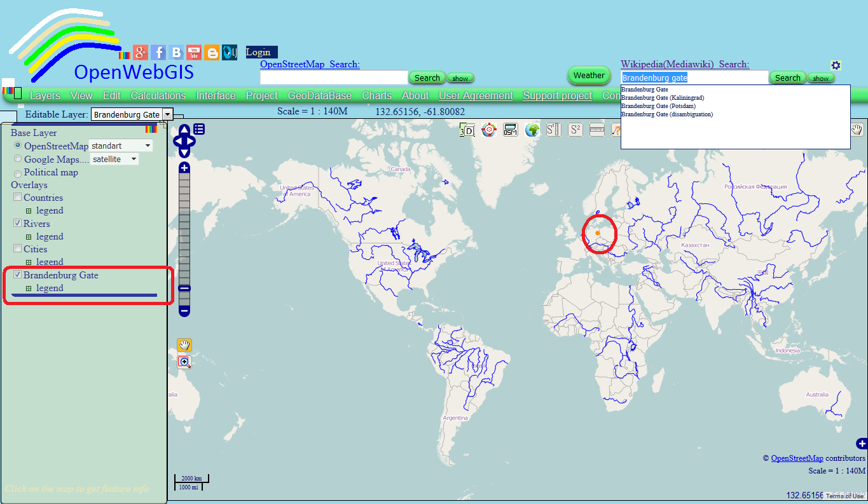The image size is (868, 504).
Task: Open the Calculations menu
Action: [158, 95]
